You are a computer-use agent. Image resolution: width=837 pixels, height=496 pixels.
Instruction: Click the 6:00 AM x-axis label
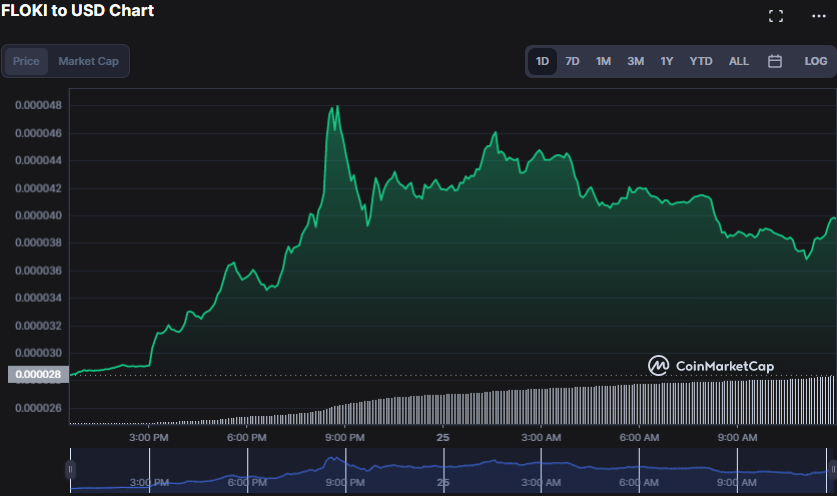coord(639,437)
